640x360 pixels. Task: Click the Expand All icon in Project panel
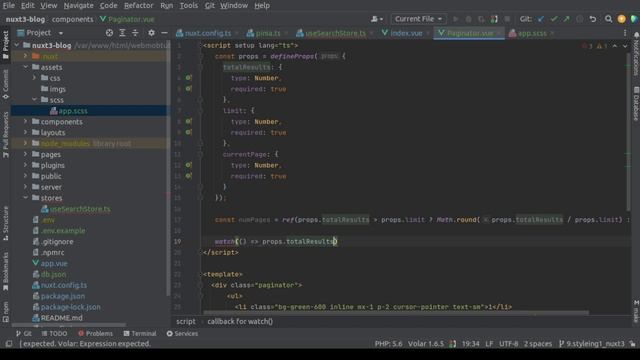point(122,33)
